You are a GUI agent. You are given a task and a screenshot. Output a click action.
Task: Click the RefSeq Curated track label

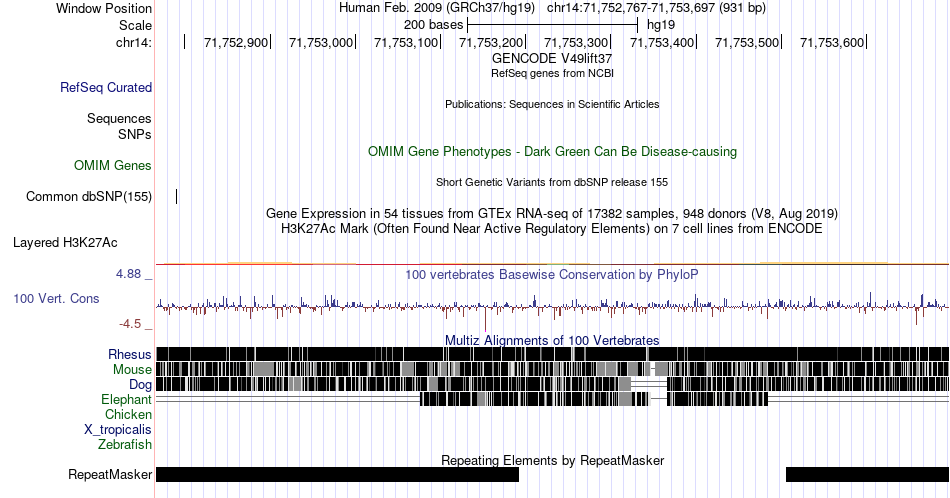tap(106, 87)
